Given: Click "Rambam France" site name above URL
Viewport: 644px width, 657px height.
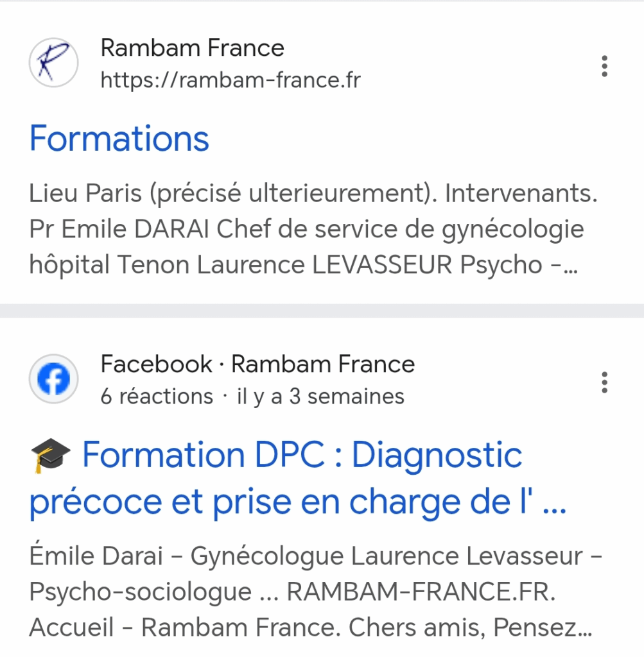Looking at the screenshot, I should (192, 48).
